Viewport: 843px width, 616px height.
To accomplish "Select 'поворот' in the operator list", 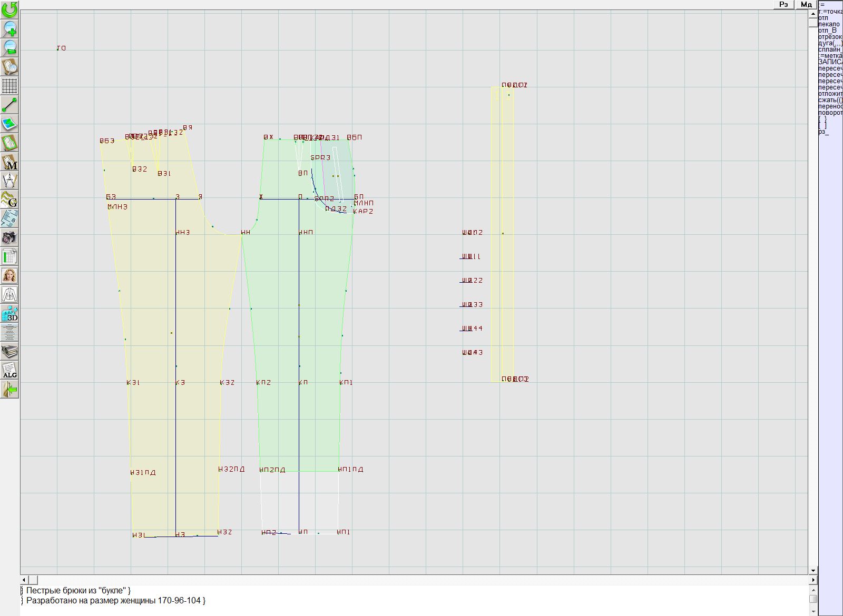I will click(830, 113).
